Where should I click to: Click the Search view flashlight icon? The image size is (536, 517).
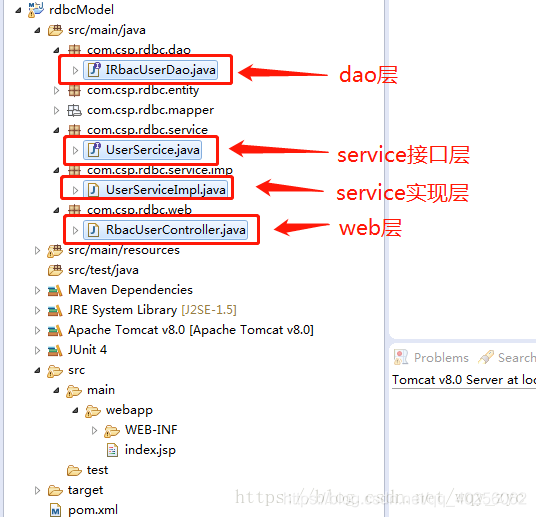486,357
